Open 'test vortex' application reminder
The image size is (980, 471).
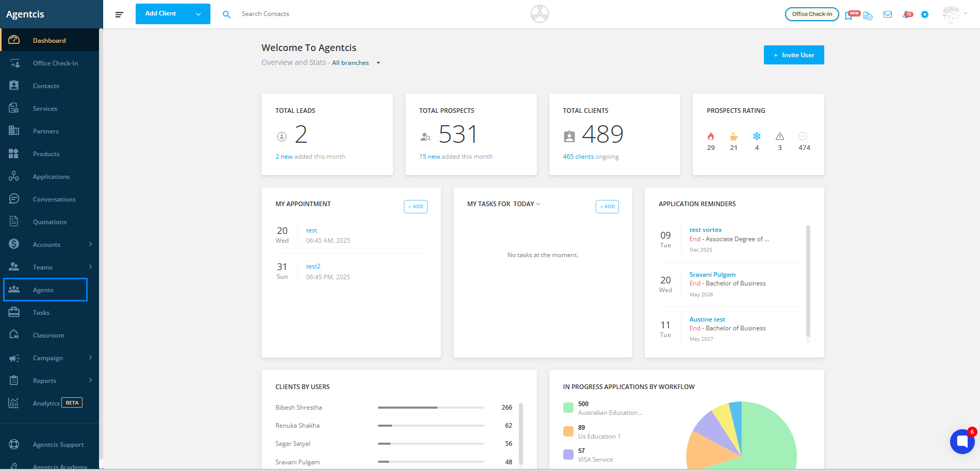click(x=706, y=230)
